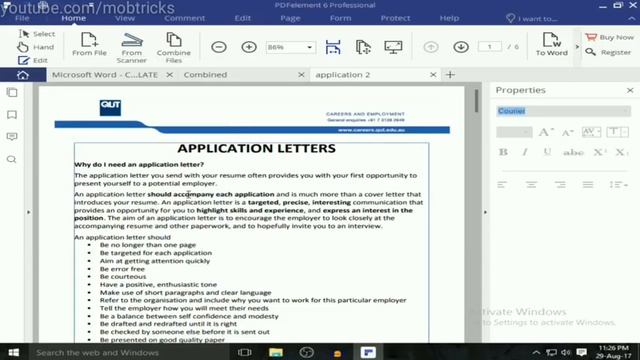Align text right
Screen dimensions: 640x360
[560, 185]
